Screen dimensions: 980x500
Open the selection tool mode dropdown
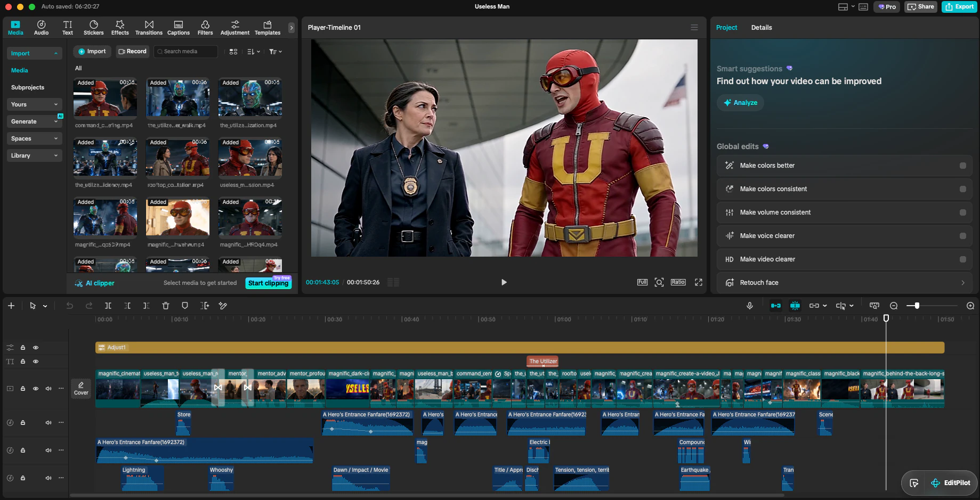45,306
